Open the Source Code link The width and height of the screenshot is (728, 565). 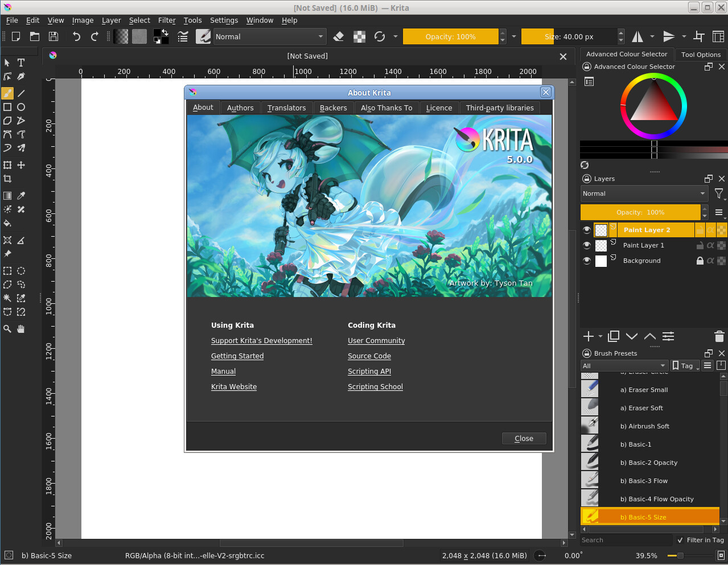click(369, 356)
